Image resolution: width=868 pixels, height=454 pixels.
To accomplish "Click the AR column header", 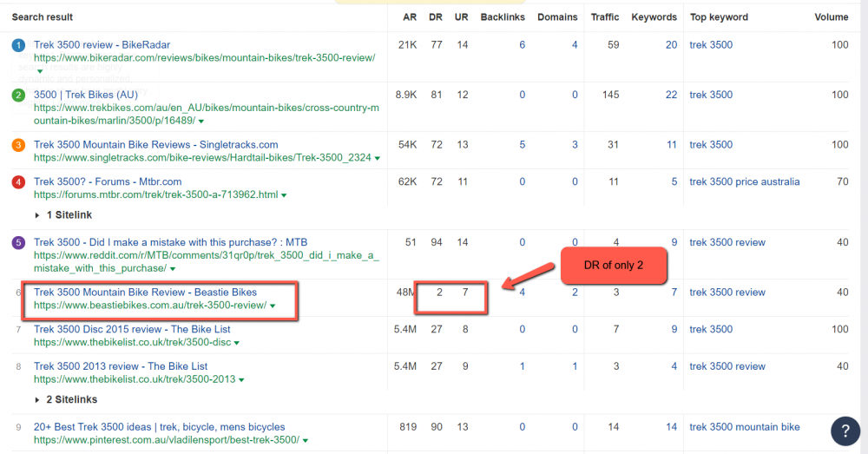I will (x=410, y=17).
